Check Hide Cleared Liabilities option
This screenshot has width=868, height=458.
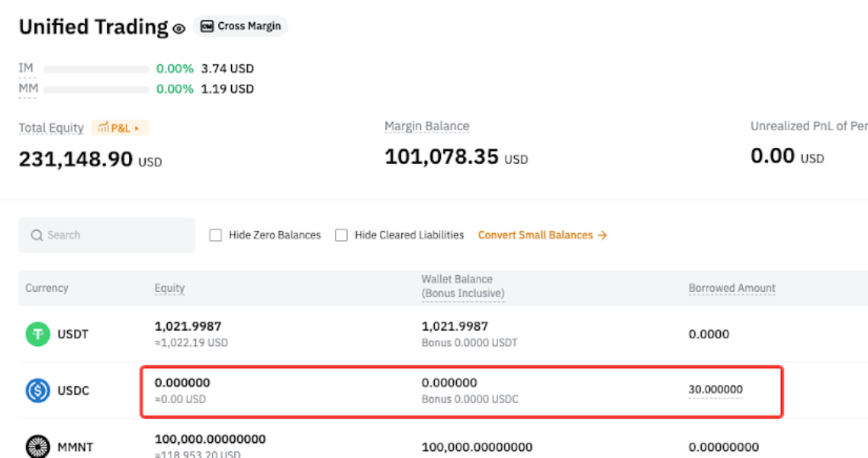[342, 235]
